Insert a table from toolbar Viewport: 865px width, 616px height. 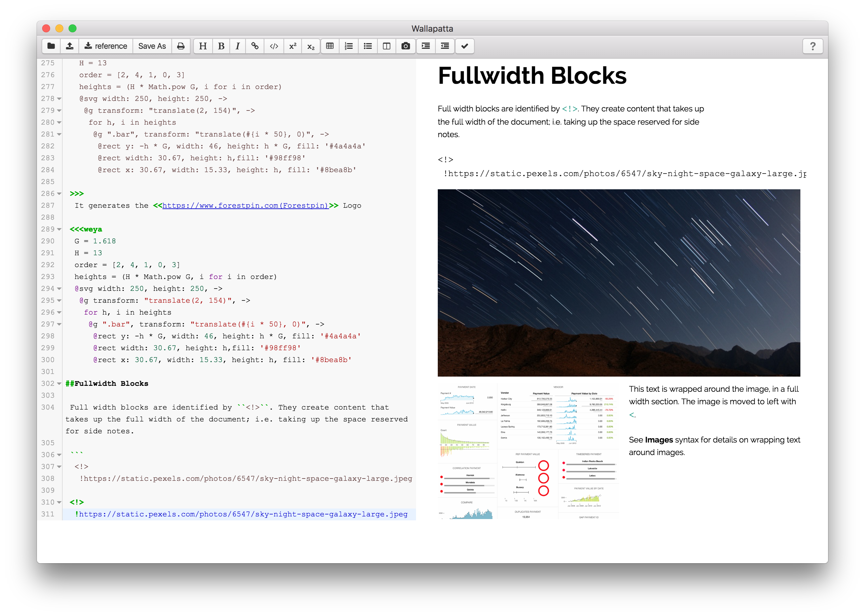coord(330,46)
